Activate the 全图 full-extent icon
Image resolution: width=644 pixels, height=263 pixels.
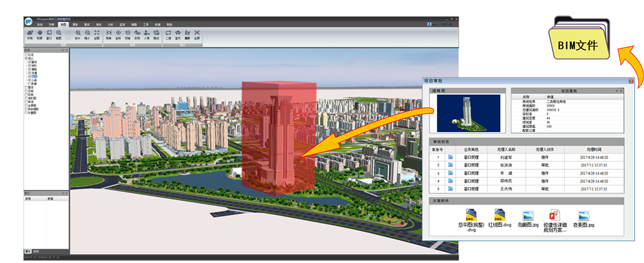(x=97, y=34)
